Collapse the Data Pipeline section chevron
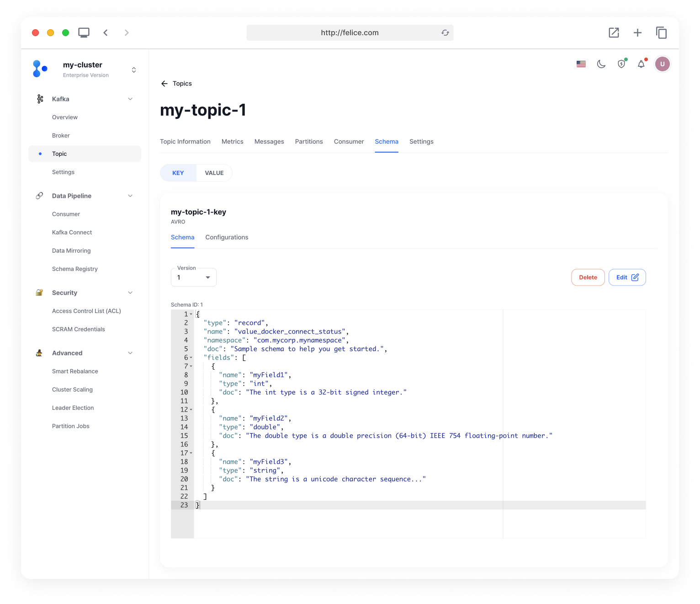 130,196
